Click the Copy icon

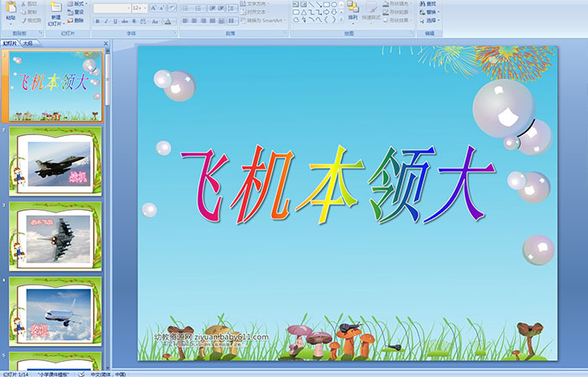tap(24, 12)
